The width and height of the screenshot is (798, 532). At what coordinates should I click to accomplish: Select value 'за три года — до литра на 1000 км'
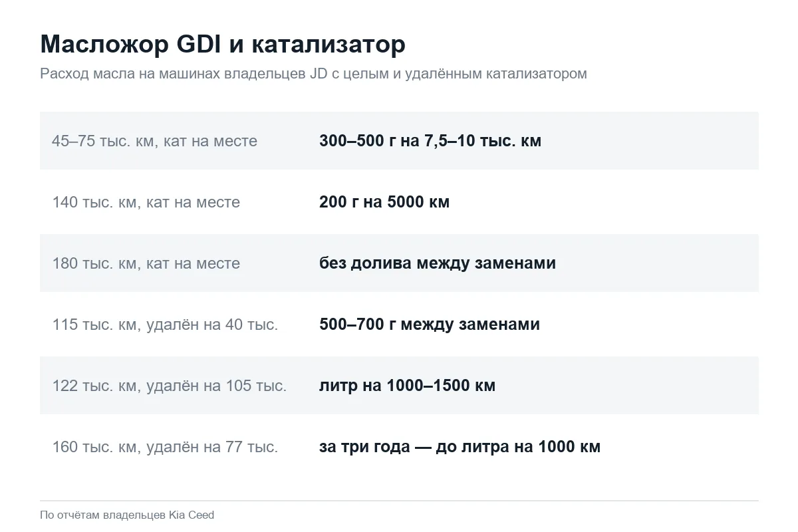coord(460,447)
